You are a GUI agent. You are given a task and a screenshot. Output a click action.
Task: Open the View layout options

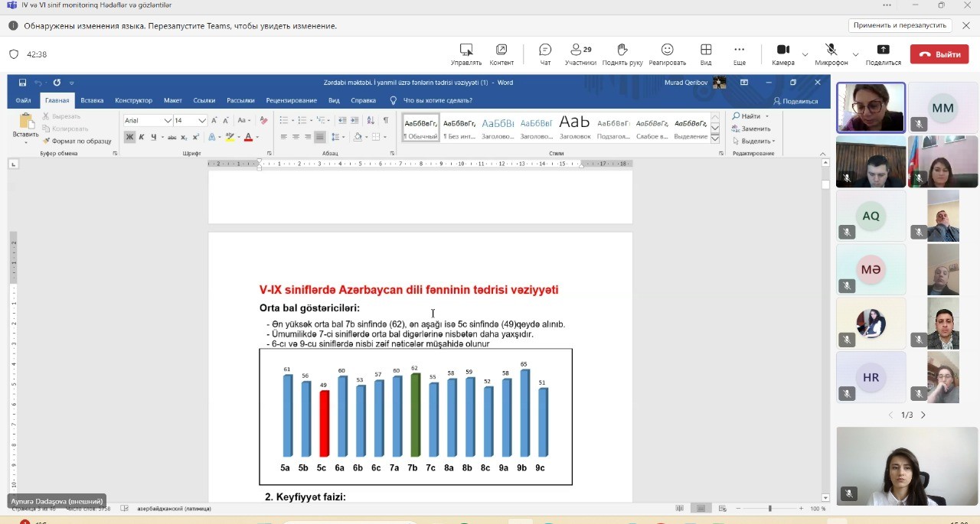pyautogui.click(x=706, y=50)
